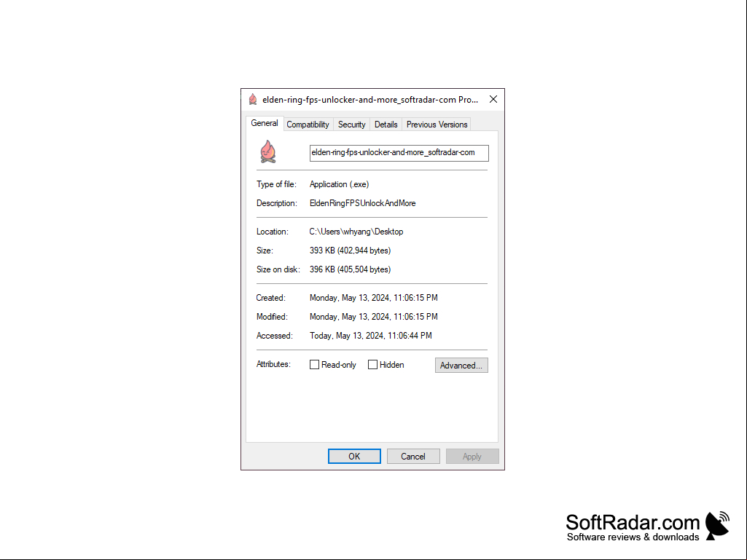Open the Security tab

click(x=351, y=125)
